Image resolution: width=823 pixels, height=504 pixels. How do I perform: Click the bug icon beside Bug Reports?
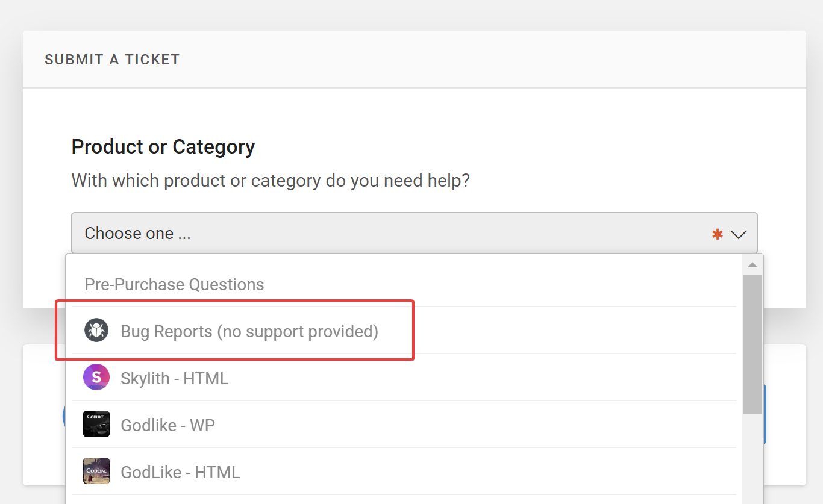[x=96, y=331]
